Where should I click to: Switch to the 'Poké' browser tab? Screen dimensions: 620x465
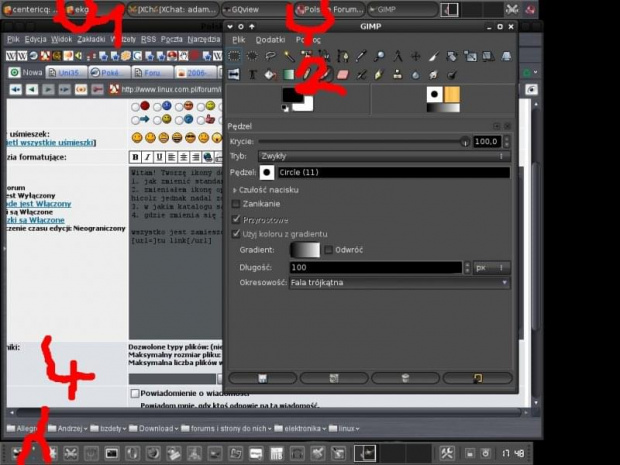tap(109, 73)
